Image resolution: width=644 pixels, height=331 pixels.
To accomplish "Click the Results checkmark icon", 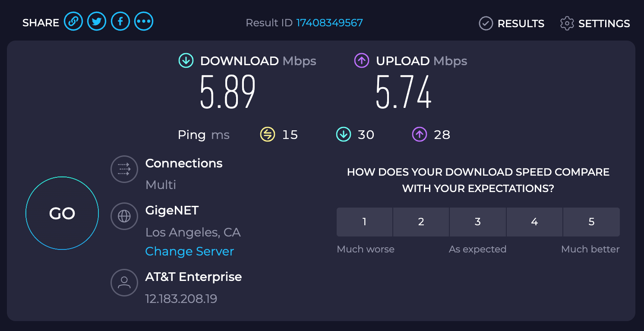I will (x=486, y=23).
